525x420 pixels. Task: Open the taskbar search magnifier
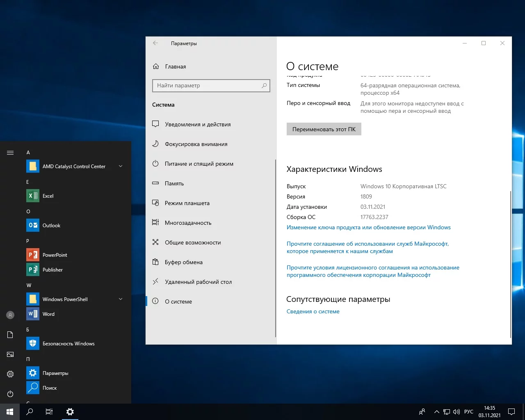point(30,412)
